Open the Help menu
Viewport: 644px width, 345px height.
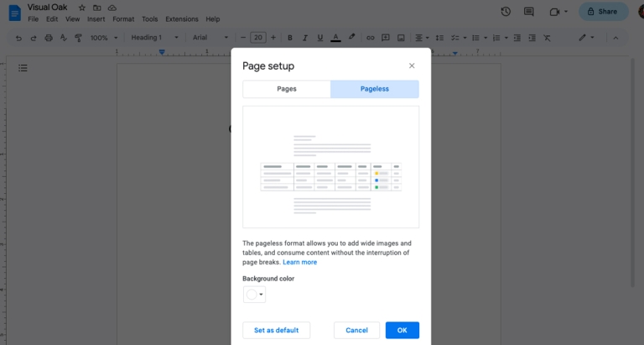point(213,19)
